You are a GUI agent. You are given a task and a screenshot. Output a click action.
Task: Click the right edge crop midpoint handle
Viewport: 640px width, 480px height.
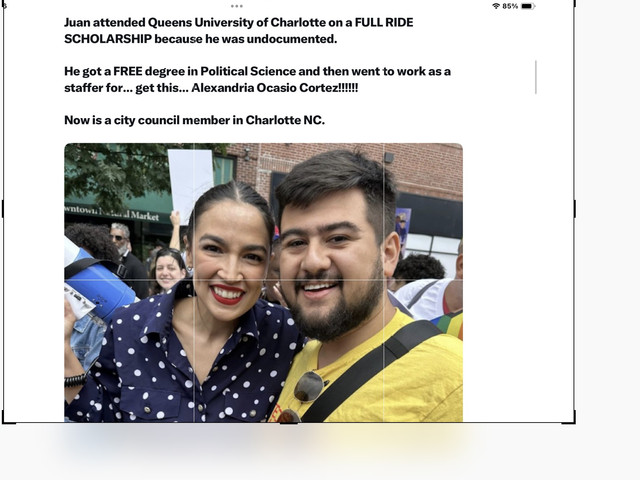click(x=575, y=209)
